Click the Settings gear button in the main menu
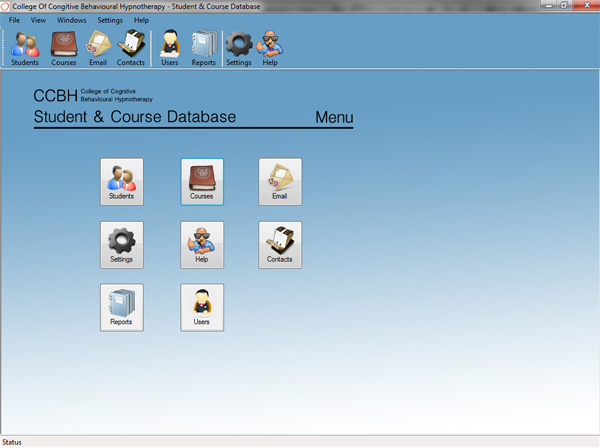The height and width of the screenshot is (448, 600). pyautogui.click(x=122, y=245)
